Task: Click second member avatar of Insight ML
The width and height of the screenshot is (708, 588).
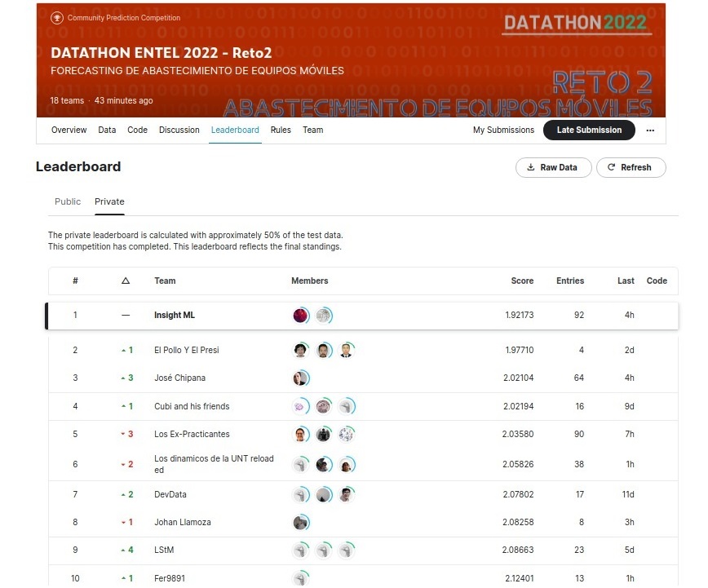Action: pyautogui.click(x=324, y=316)
